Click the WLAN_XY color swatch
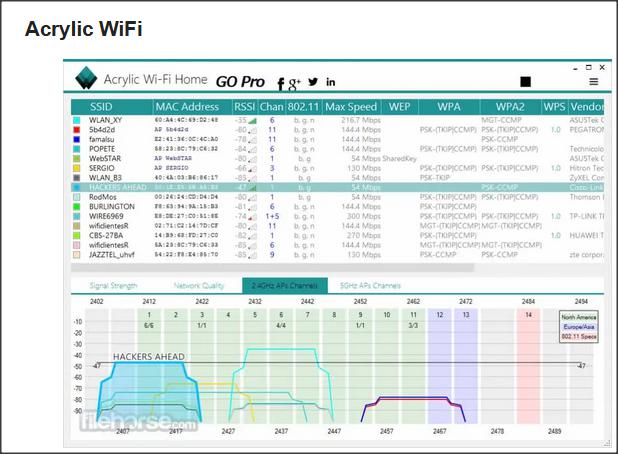The height and width of the screenshot is (454, 618). click(76, 120)
